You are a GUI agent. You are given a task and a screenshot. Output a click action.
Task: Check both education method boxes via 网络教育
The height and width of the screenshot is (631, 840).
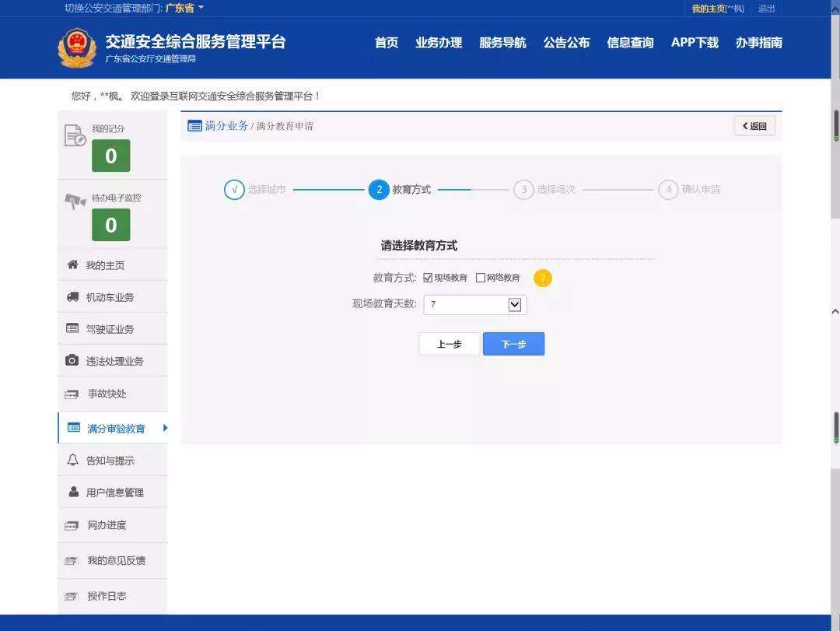480,277
